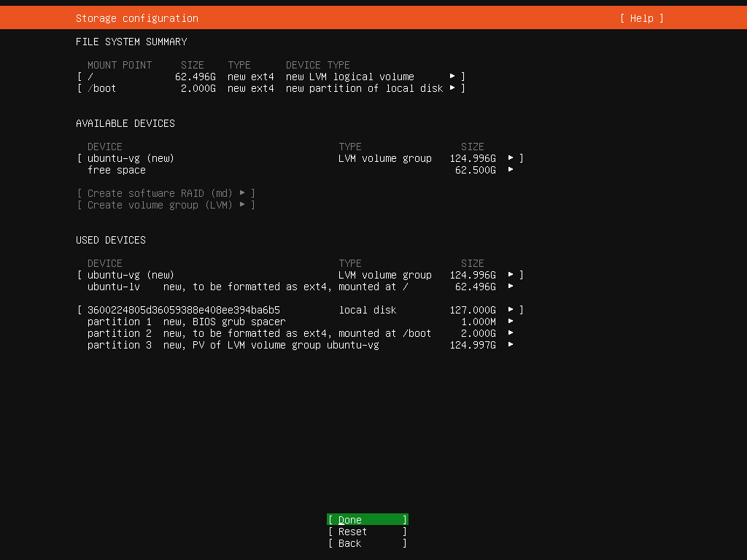The image size is (747, 560).
Task: Expand options for the / mount point row
Action: (x=453, y=76)
